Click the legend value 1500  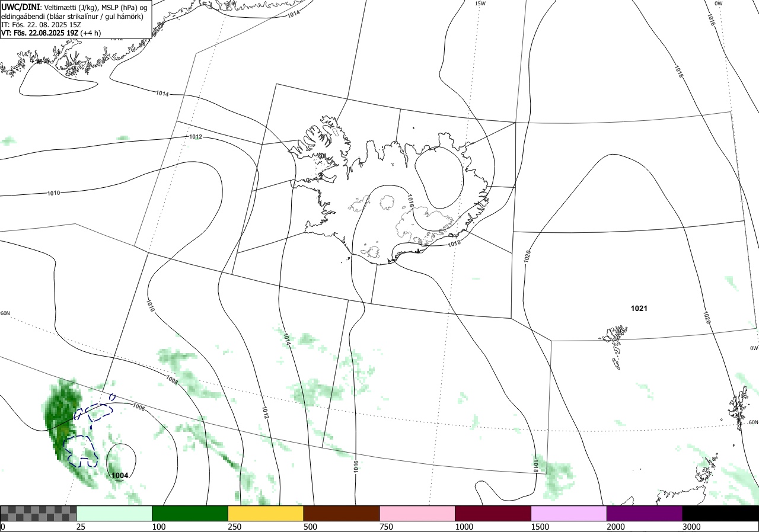tap(540, 527)
